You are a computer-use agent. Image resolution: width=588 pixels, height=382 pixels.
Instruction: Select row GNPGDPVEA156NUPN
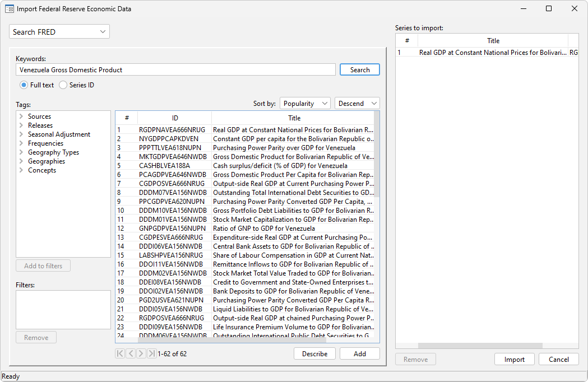point(245,229)
